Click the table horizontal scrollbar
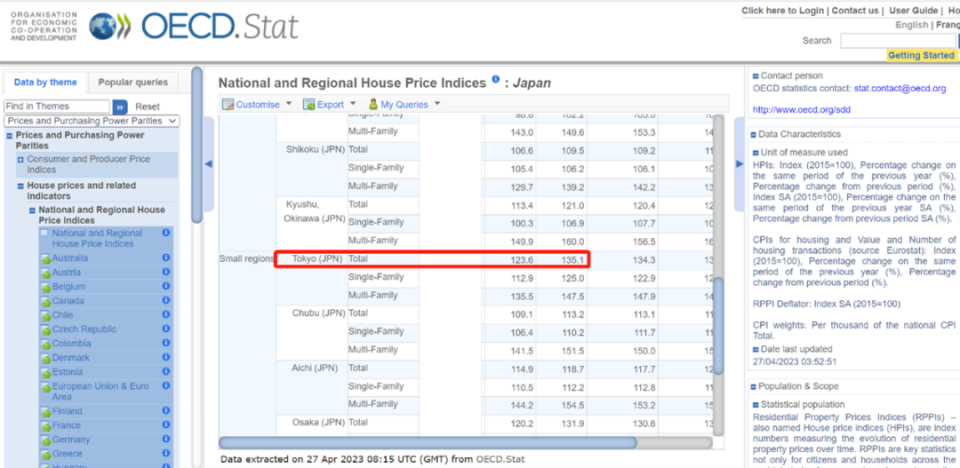 (427, 442)
